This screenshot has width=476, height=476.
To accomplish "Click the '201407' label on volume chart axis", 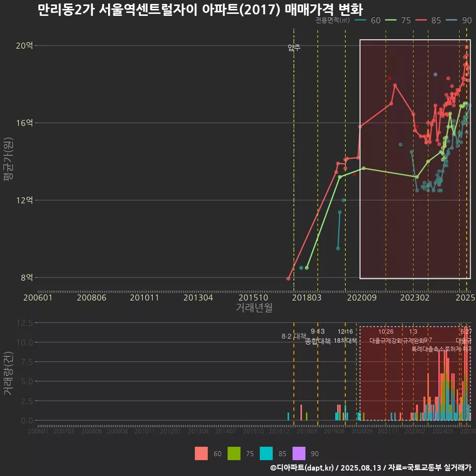I will [225, 431].
